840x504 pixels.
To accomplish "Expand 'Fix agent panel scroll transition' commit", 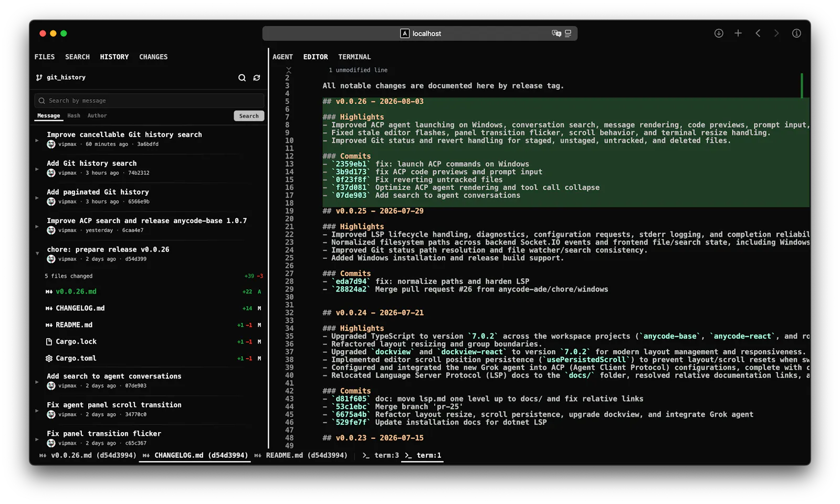I will point(37,411).
